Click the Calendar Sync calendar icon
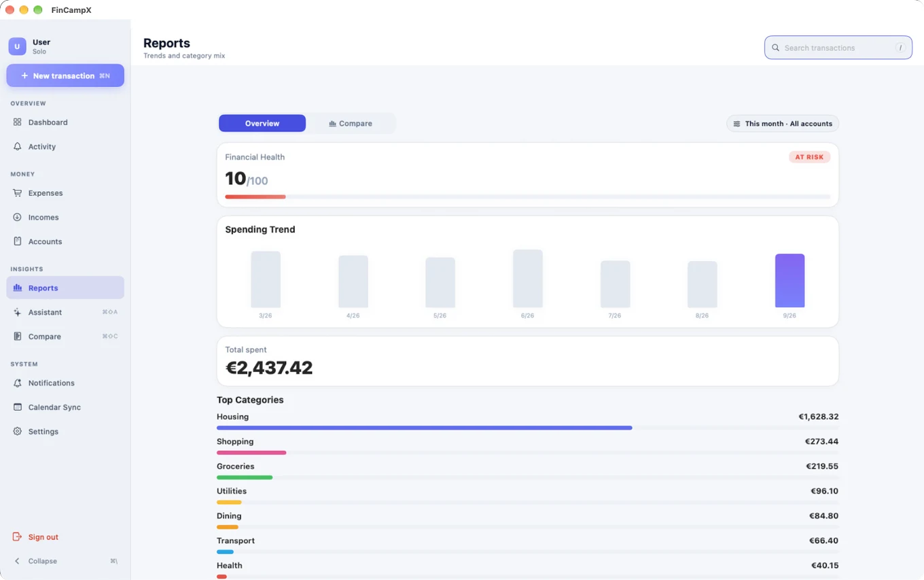The image size is (924, 580). 18,407
